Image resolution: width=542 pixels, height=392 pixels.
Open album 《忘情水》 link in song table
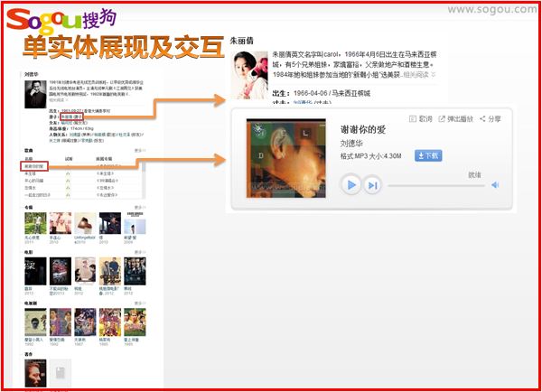click(x=105, y=188)
